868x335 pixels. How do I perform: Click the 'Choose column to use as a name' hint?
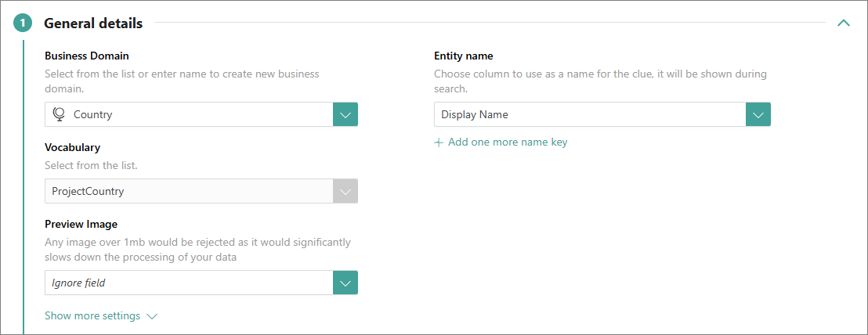[600, 81]
